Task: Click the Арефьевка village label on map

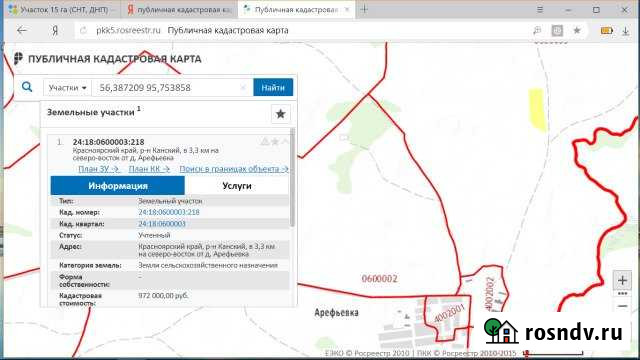Action: [336, 313]
